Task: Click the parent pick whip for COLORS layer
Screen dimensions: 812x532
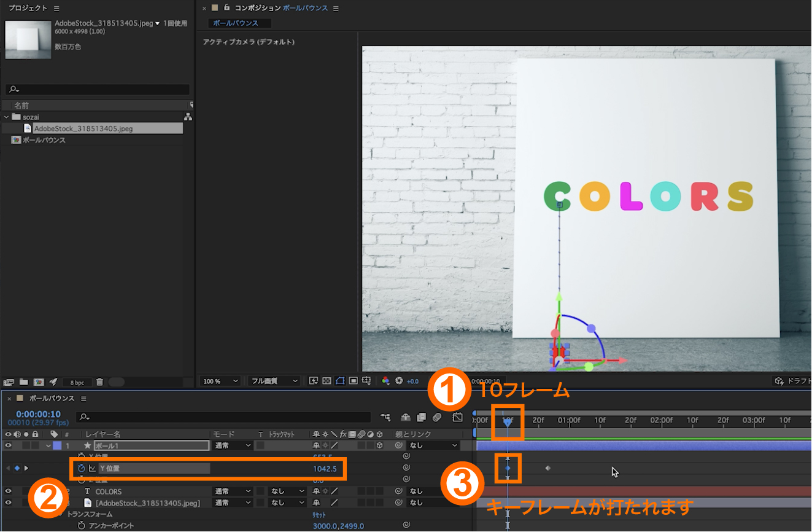Action: 399,491
